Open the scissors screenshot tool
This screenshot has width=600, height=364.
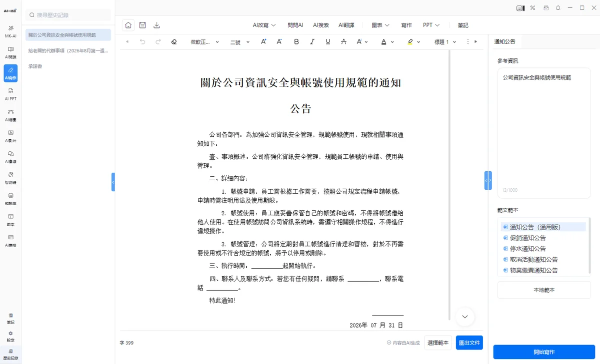click(533, 7)
